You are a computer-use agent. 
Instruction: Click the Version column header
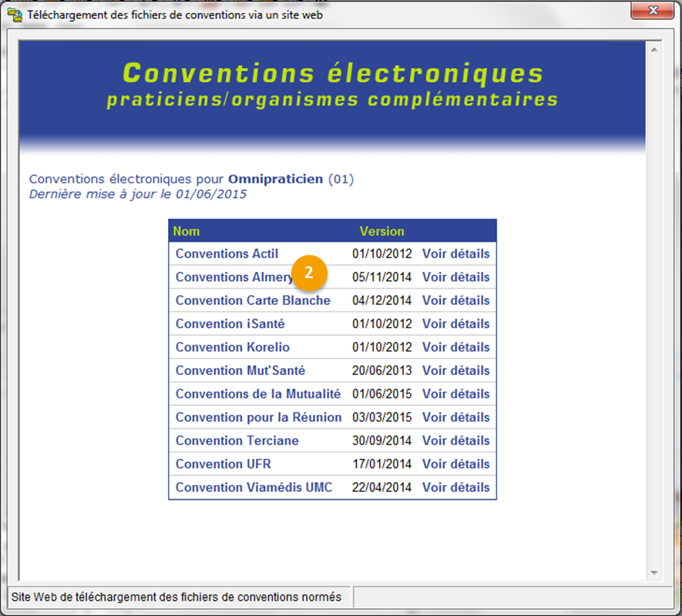pyautogui.click(x=382, y=231)
